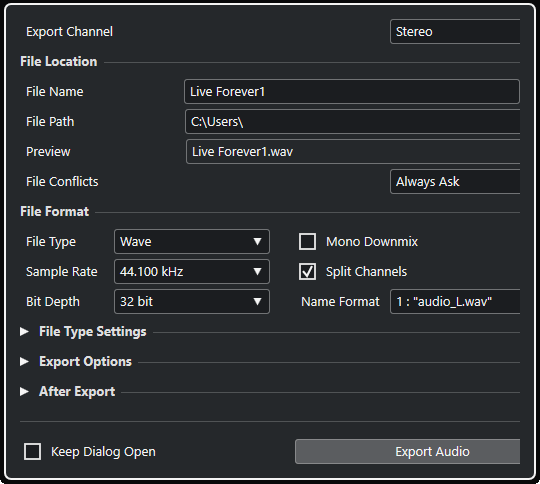Viewport: 540px width, 484px height.
Task: Click the File Type Settings disclosure triangle
Action: coord(24,331)
